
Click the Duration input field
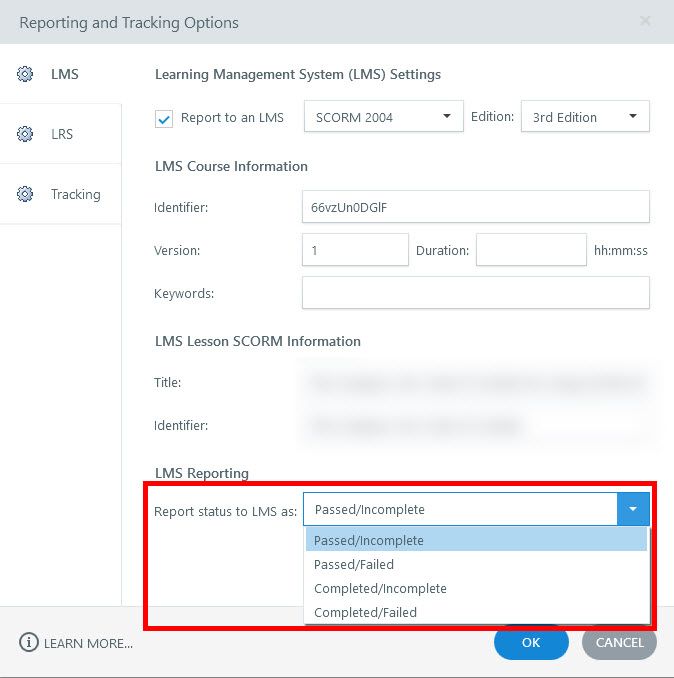(531, 250)
